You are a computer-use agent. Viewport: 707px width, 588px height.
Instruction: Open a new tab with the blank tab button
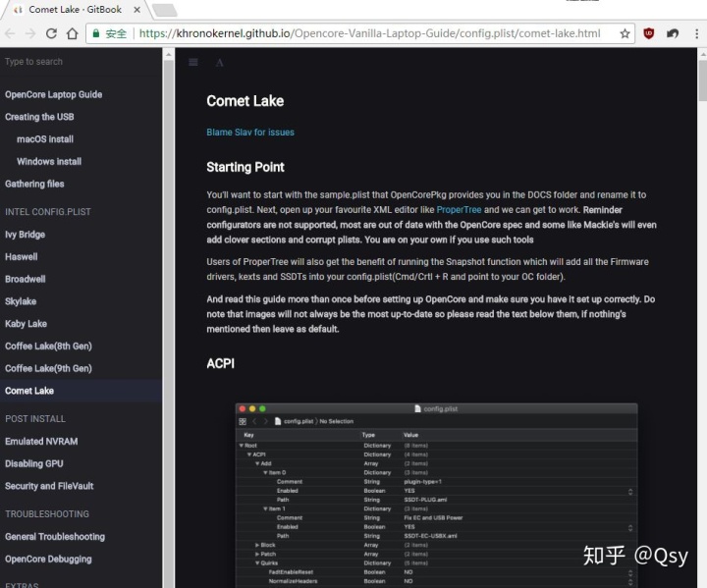165,10
